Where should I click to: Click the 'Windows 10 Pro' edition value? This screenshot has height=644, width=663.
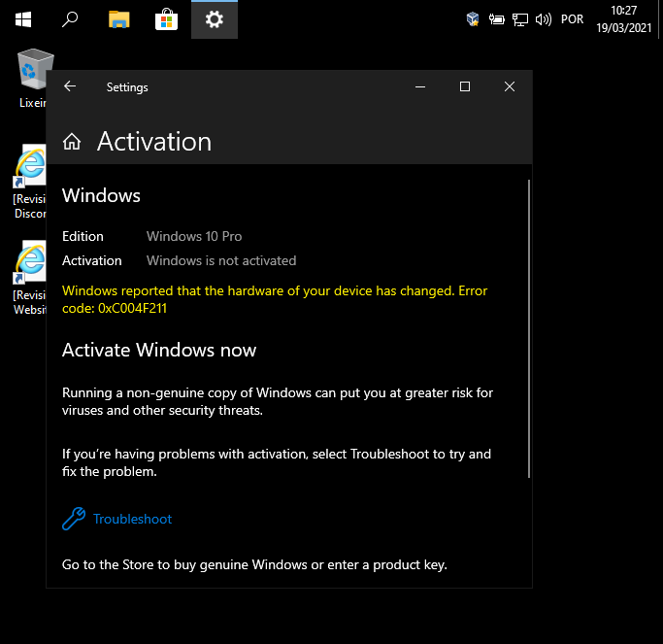pyautogui.click(x=194, y=236)
